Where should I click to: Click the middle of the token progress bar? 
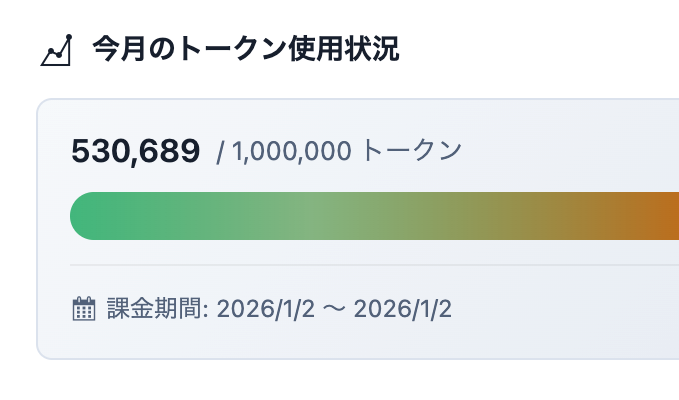pos(375,216)
